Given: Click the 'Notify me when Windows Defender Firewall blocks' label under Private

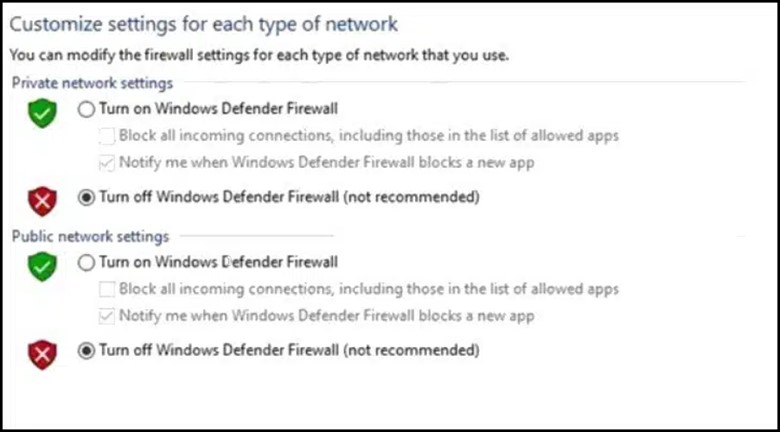Looking at the screenshot, I should [x=326, y=162].
